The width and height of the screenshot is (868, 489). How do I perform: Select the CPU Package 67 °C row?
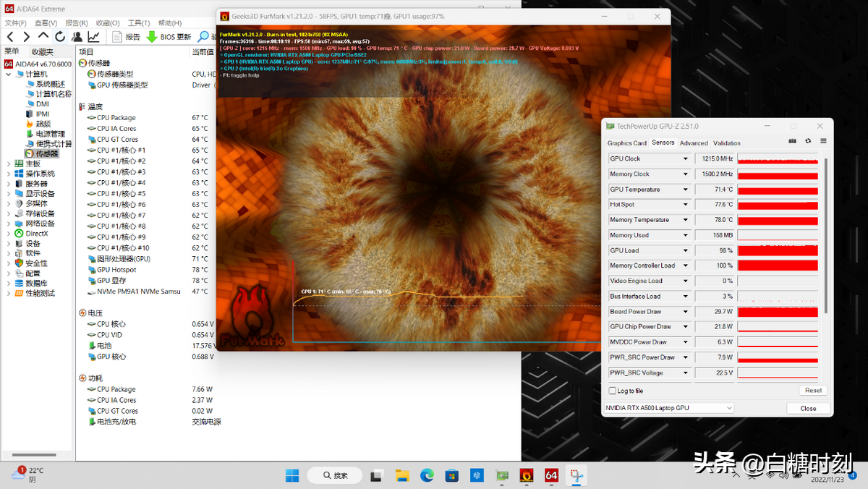tap(148, 118)
